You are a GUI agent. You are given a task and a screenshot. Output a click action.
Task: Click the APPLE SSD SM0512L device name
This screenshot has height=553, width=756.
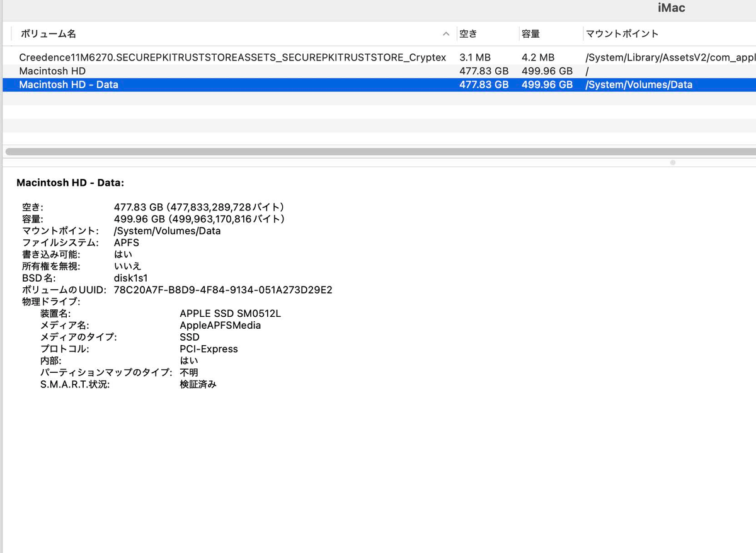230,314
